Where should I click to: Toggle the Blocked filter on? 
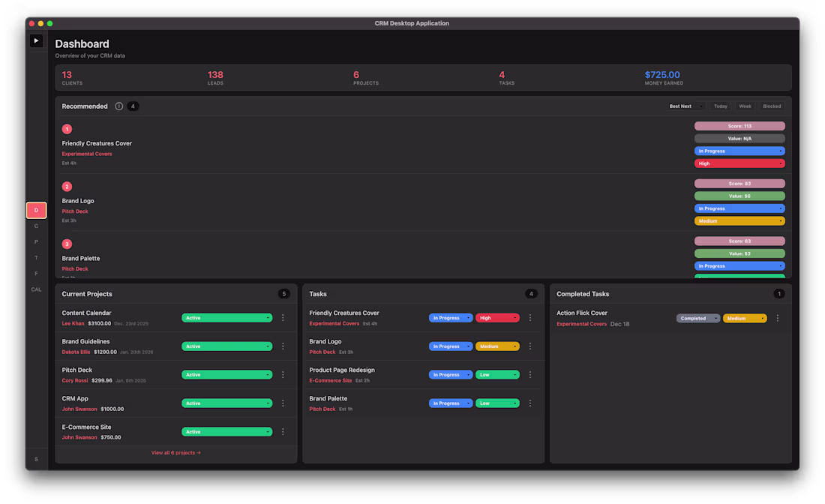pos(771,106)
